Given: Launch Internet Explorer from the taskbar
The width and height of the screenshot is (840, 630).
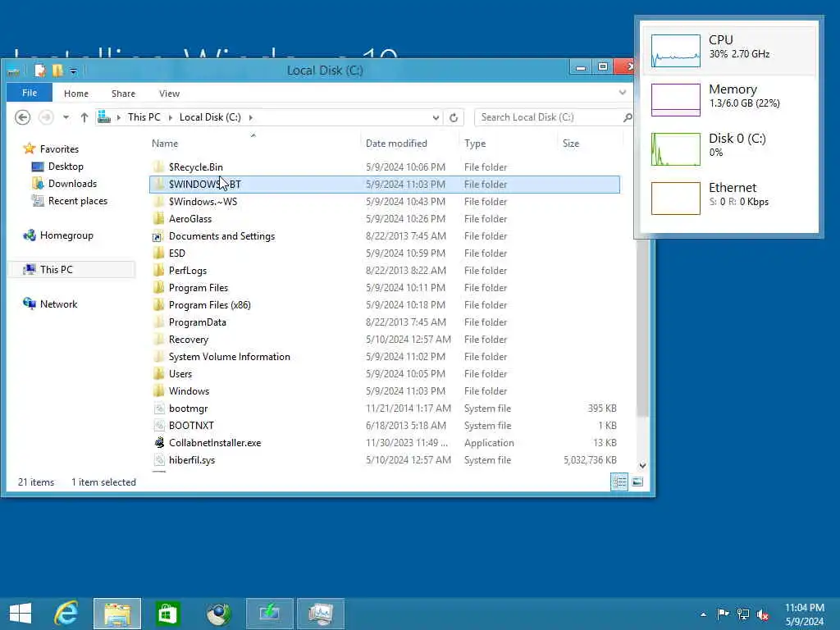Looking at the screenshot, I should [67, 614].
